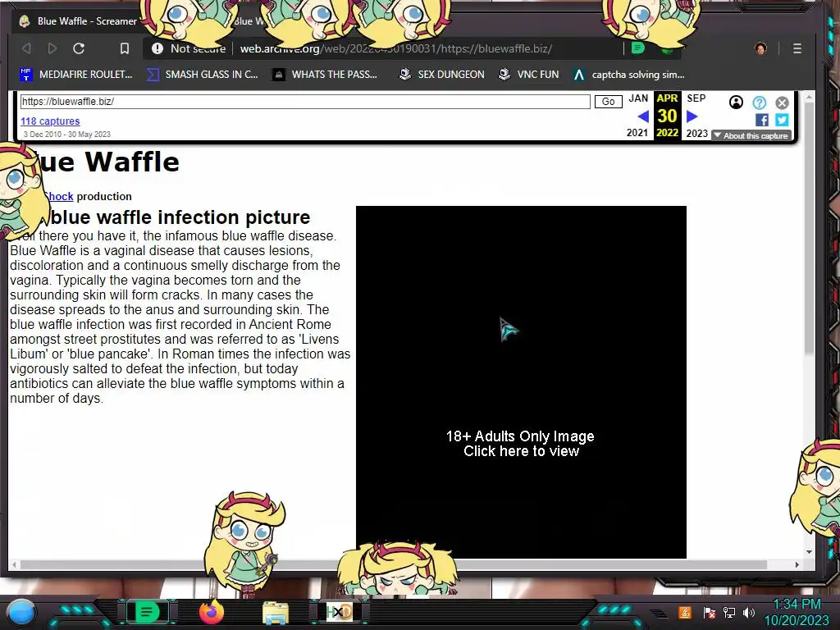Expand the About this capture dropdown
The width and height of the screenshot is (840, 630).
point(751,136)
